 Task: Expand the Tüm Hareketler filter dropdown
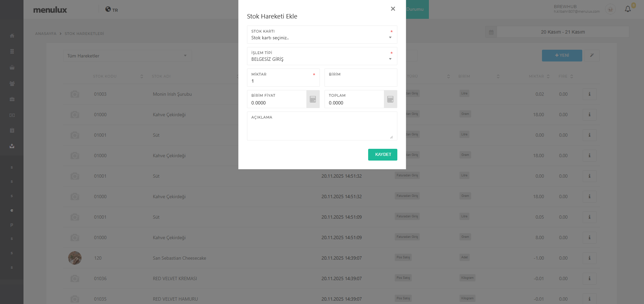[127, 56]
